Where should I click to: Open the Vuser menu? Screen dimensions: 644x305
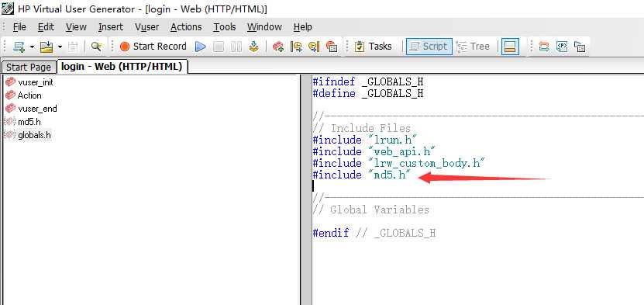(146, 27)
